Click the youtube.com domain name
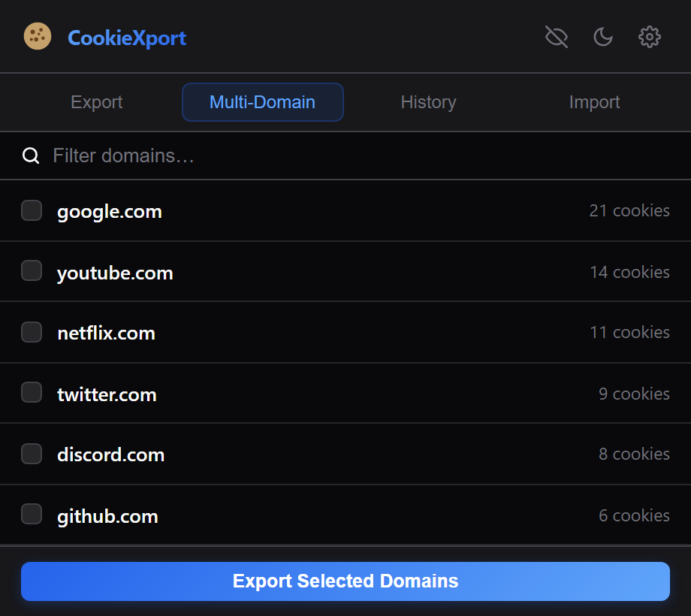 [x=115, y=273]
